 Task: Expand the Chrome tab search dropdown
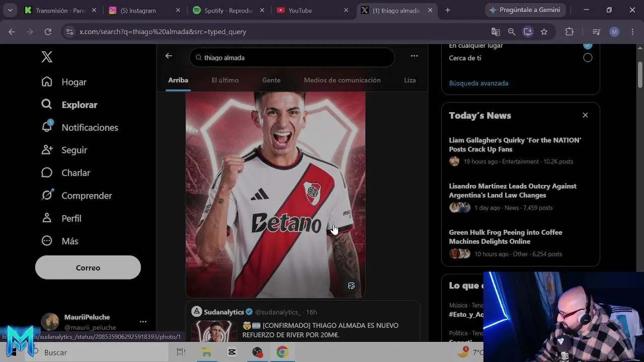point(10,10)
